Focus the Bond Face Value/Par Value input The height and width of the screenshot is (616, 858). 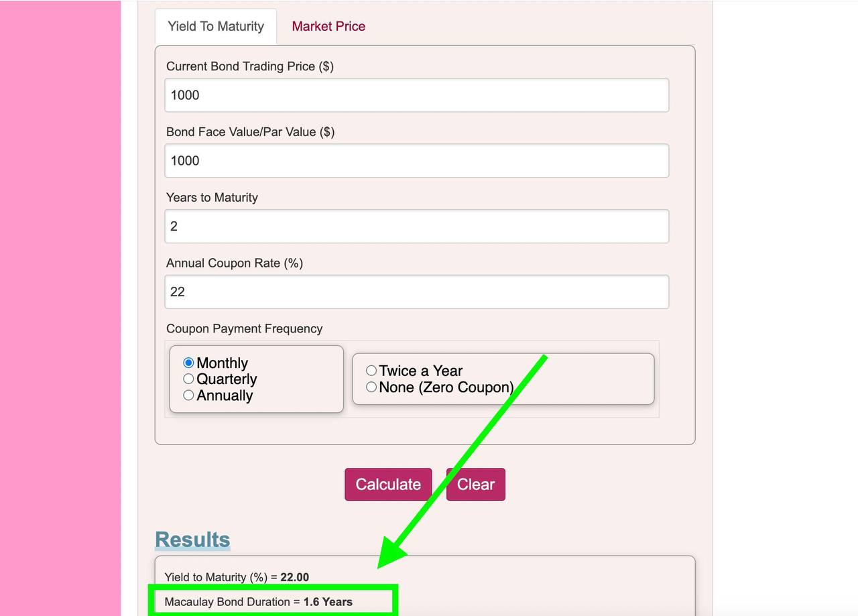pyautogui.click(x=416, y=161)
